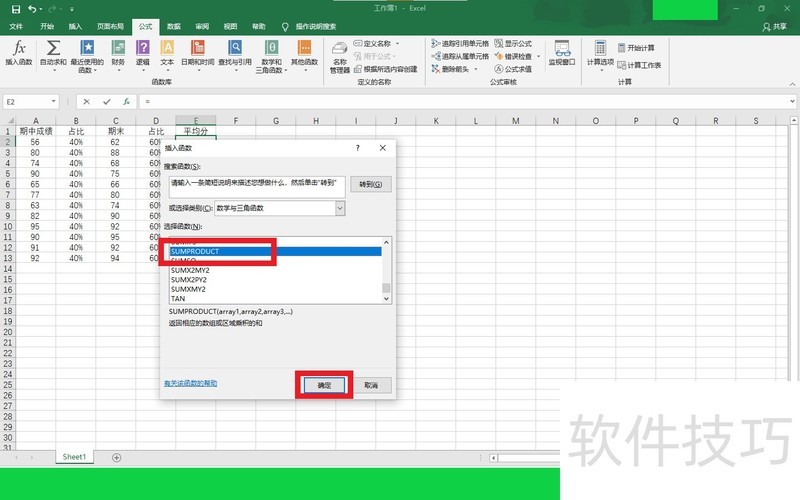This screenshot has width=800, height=500.
Task: Open the Text functions icon
Action: (x=167, y=48)
